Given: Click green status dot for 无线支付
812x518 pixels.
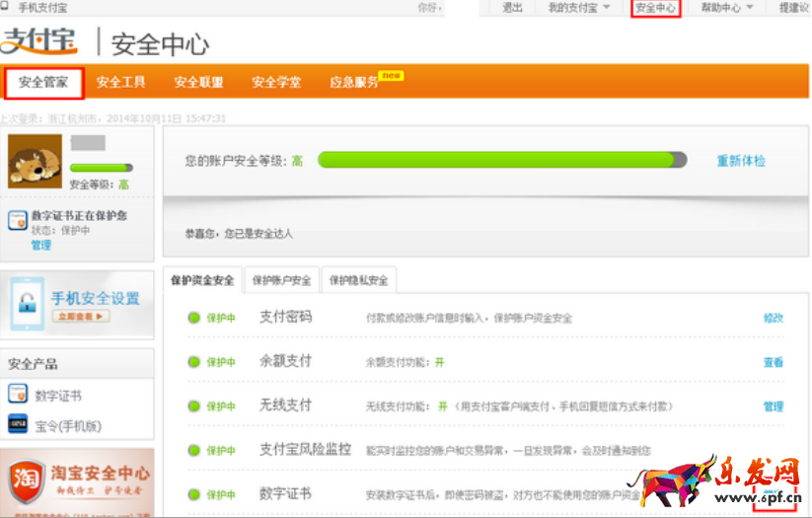Looking at the screenshot, I should (x=194, y=407).
